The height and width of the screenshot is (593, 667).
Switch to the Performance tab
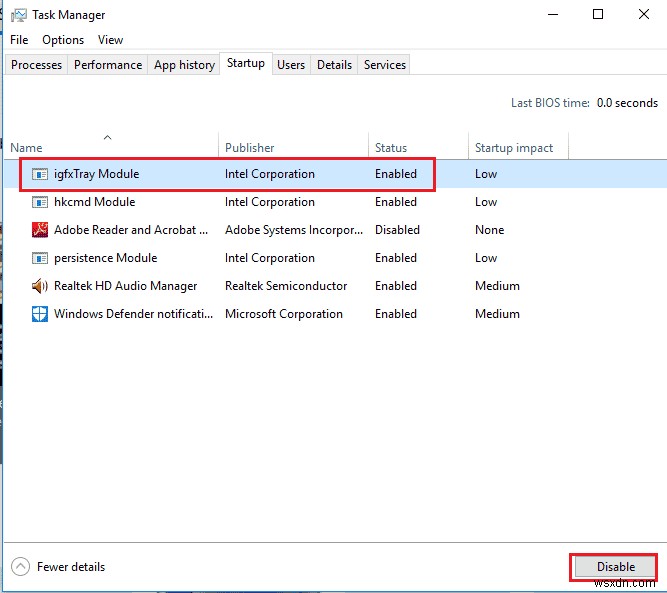[108, 65]
